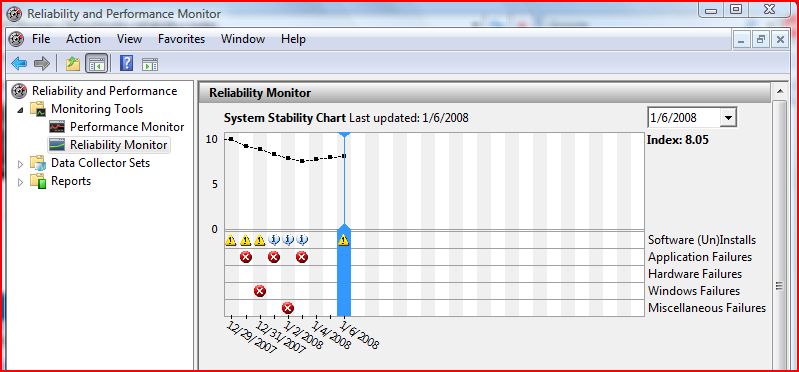Click the 12/31/2007 Software (Un)Installs warning icon
This screenshot has width=799, height=372.
pyautogui.click(x=259, y=240)
